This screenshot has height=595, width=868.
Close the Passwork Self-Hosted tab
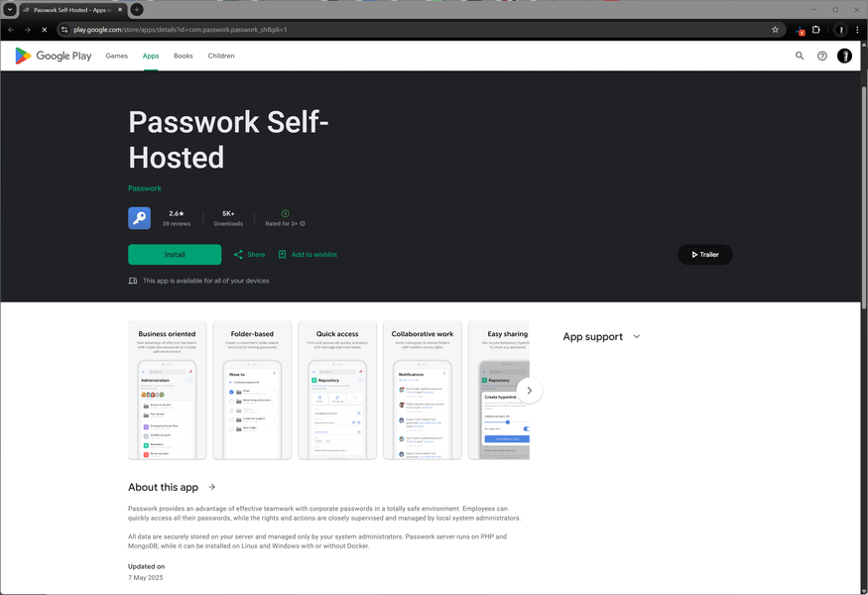click(120, 10)
